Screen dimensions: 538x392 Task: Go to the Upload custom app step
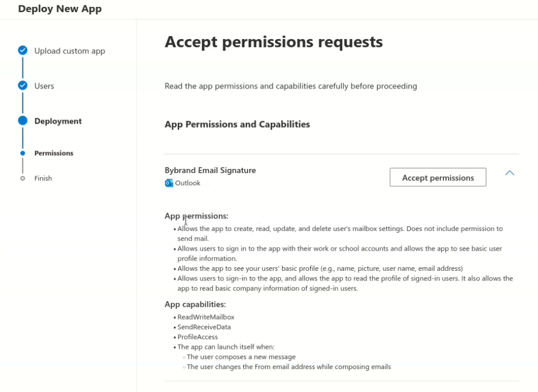[x=70, y=51]
